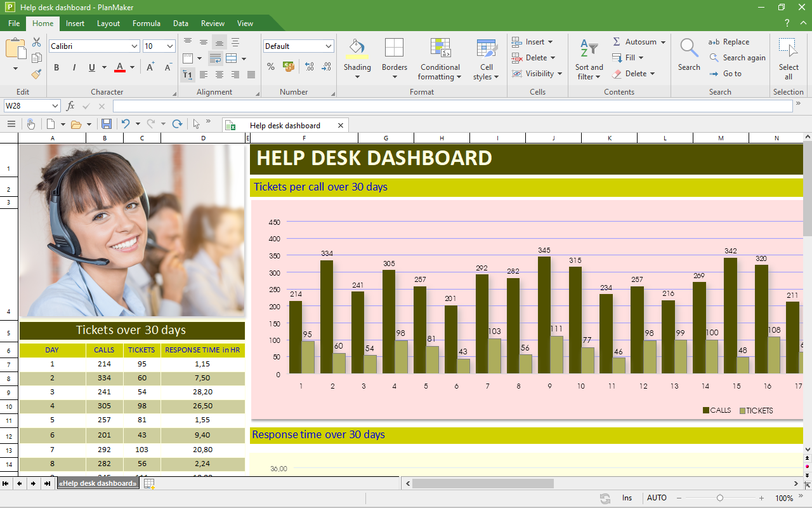Click Search again
The height and width of the screenshot is (508, 812).
(x=737, y=58)
